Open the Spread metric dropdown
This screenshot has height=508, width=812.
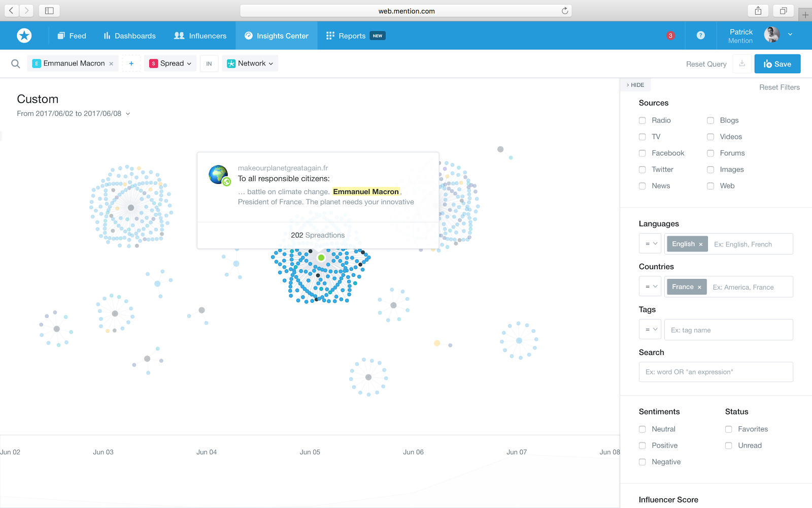click(171, 63)
